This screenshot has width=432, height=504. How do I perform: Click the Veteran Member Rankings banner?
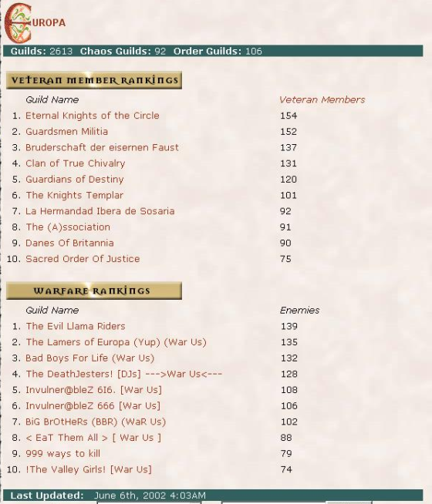click(x=94, y=80)
